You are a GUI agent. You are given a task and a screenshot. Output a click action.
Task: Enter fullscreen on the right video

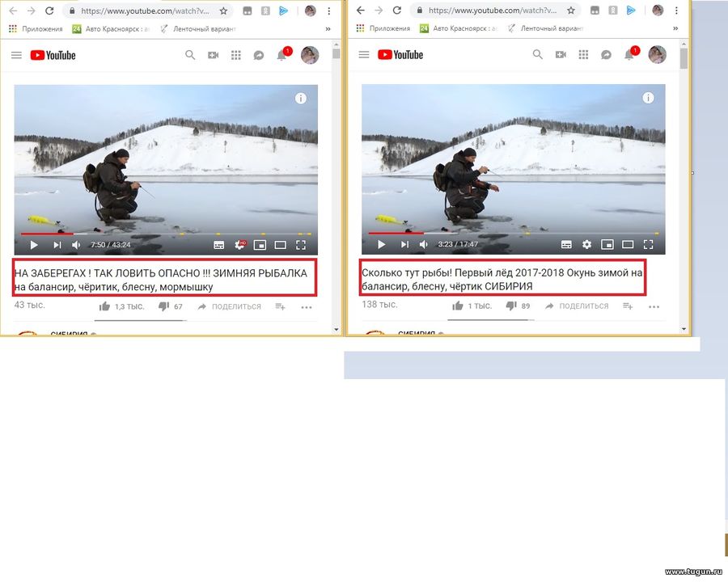pyautogui.click(x=648, y=245)
